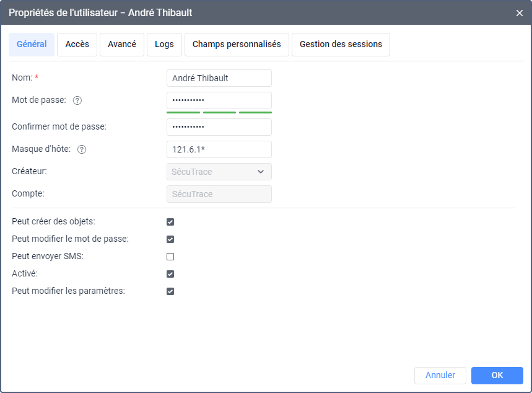The height and width of the screenshot is (393, 532).
Task: Uncheck Peut créer des objets
Action: coord(170,222)
